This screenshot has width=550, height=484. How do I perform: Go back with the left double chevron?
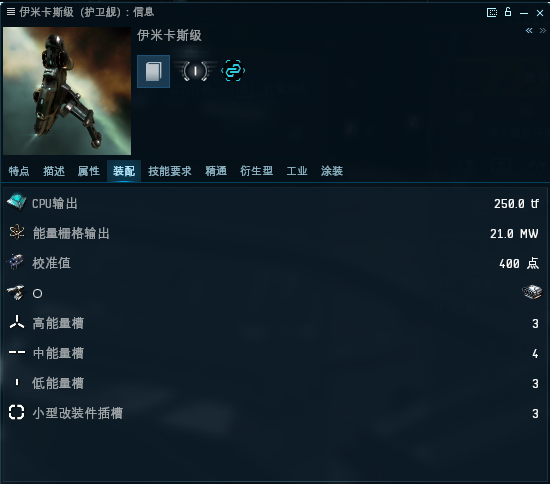click(x=529, y=31)
